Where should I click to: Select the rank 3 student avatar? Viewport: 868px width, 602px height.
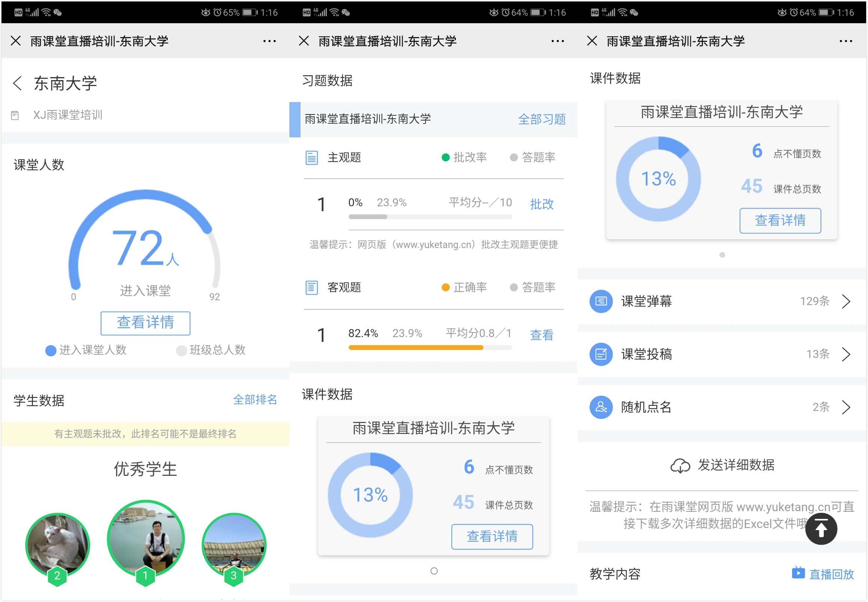234,546
